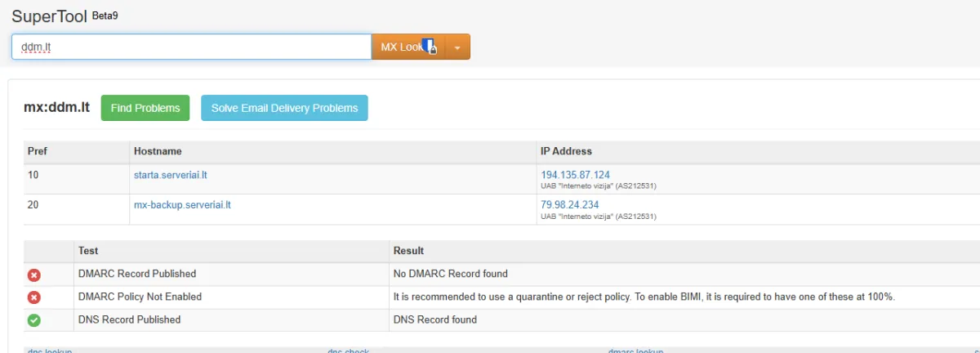Viewport: 980px width, 353px height.
Task: Click the No DMARC Record found result
Action: point(451,274)
